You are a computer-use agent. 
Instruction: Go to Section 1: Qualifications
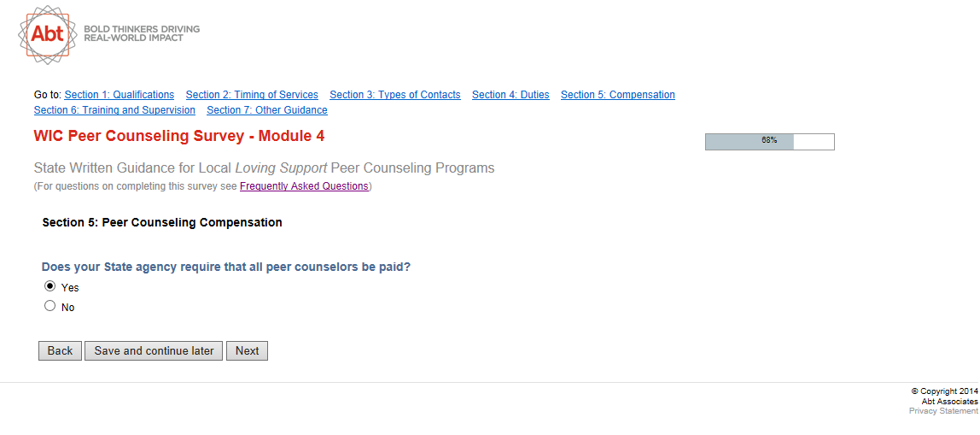click(x=119, y=95)
